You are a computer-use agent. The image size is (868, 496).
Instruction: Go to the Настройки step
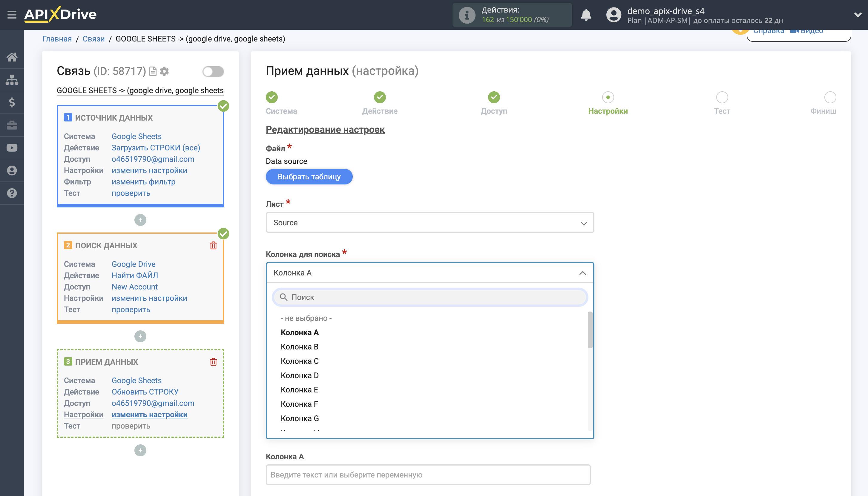click(608, 97)
